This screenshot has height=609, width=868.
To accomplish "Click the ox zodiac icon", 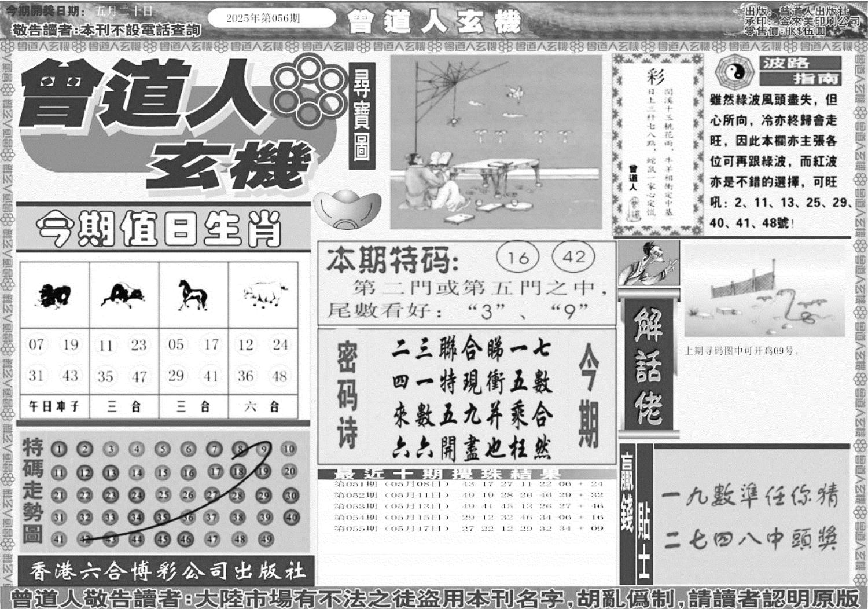I will pos(122,295).
